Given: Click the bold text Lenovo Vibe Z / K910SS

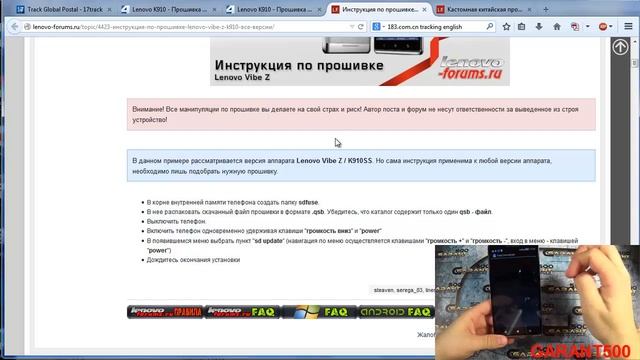Looking at the screenshot, I should click(x=334, y=161).
